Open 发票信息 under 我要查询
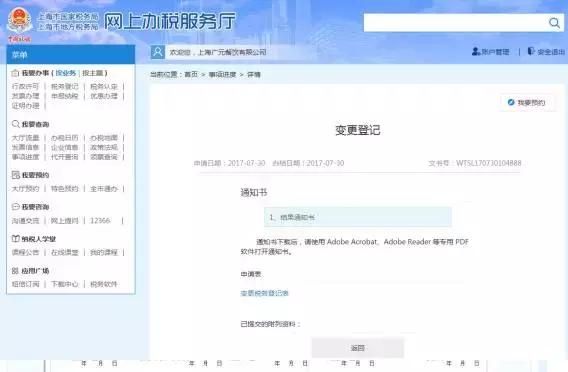Viewport: 568px width, 372px height. click(x=25, y=147)
